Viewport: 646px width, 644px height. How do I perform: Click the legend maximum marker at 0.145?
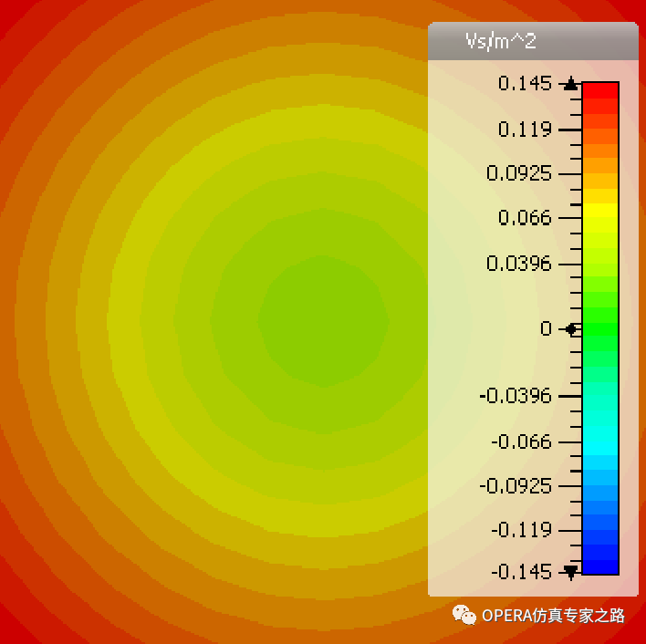click(570, 84)
